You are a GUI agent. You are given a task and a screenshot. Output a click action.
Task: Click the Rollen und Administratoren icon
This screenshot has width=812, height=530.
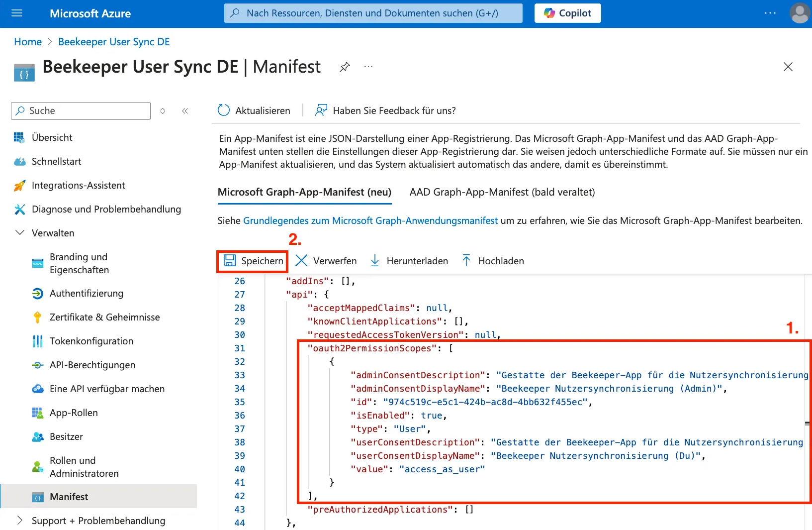click(x=38, y=467)
